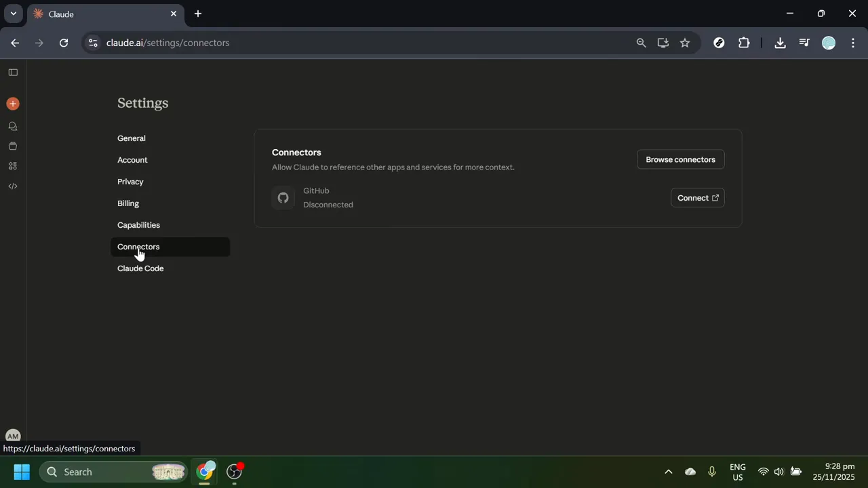Close the Claude browser tab
Viewport: 868px width, 488px height.
174,14
